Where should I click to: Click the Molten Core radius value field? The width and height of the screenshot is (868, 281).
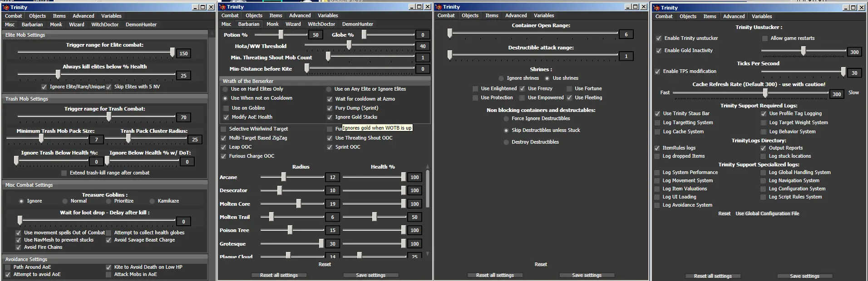332,204
